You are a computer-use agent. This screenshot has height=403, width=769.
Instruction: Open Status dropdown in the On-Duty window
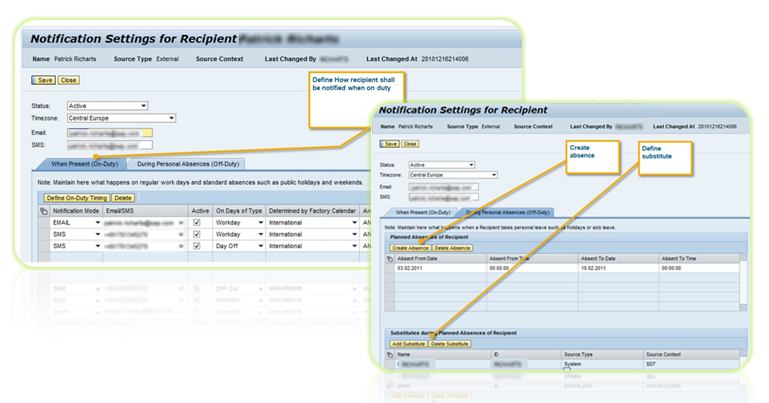pos(143,106)
